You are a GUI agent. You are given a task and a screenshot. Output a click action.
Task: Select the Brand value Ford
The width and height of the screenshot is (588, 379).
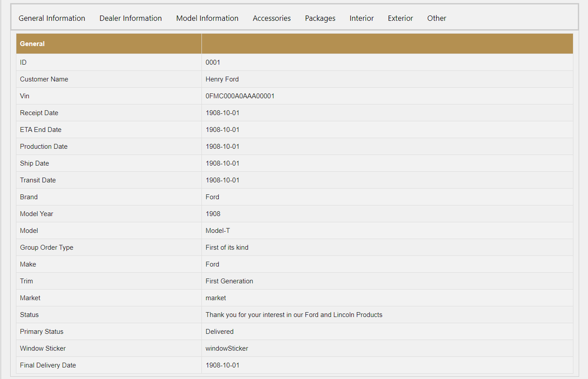pos(213,197)
